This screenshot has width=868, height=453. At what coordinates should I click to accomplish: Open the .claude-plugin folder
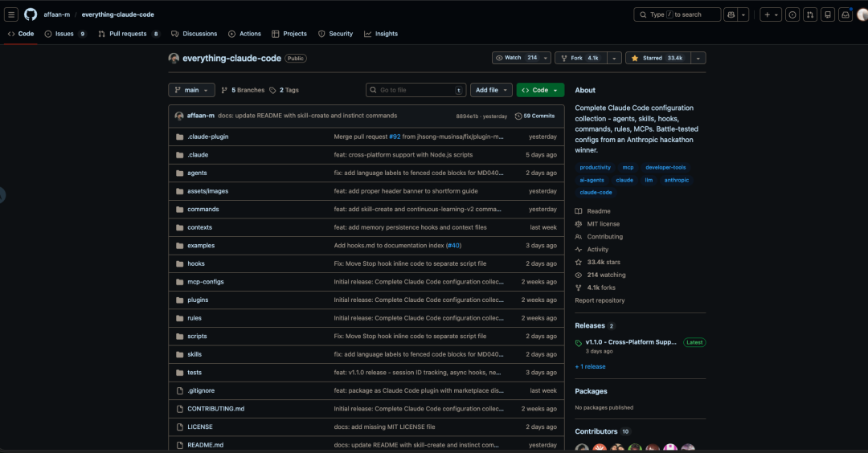[x=207, y=137]
